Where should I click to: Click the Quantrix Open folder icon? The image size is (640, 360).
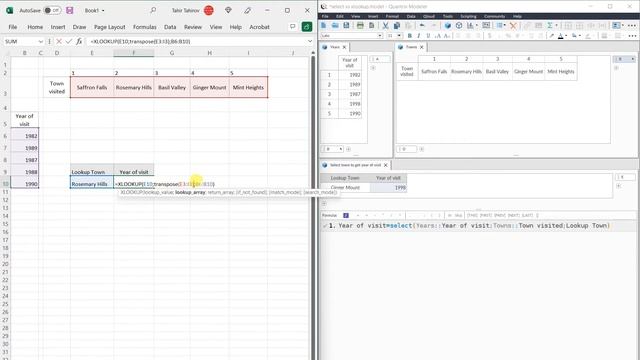point(335,25)
